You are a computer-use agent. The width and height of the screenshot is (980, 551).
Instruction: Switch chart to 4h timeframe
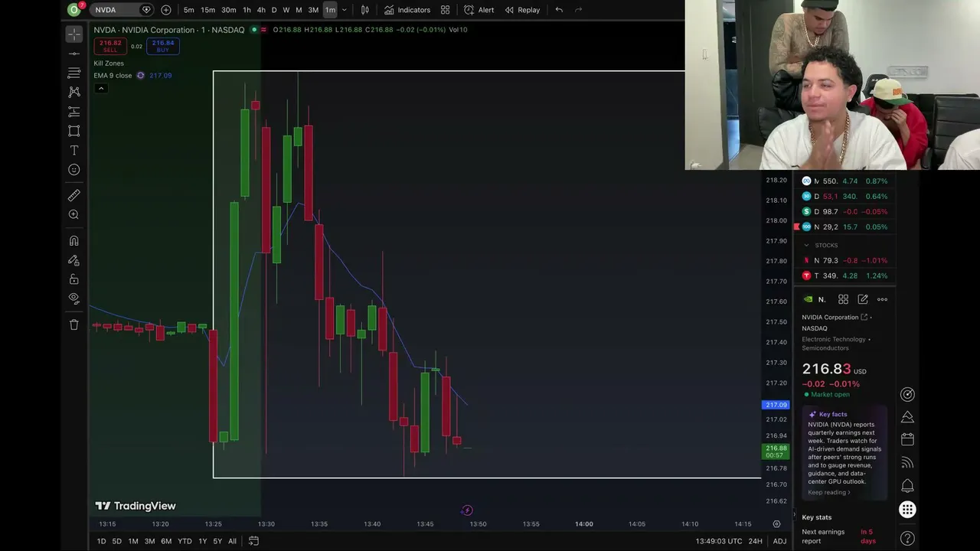point(261,10)
